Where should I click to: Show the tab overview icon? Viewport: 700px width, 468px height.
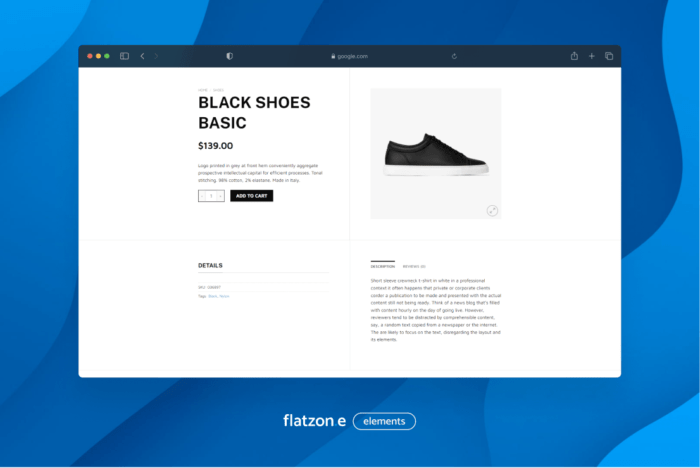click(x=609, y=56)
